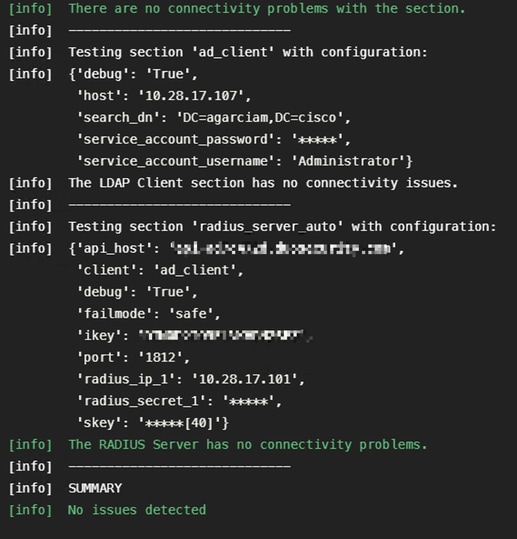This screenshot has height=539, width=517.
Task: Click the ad_client debug 'True' value
Action: click(168, 74)
